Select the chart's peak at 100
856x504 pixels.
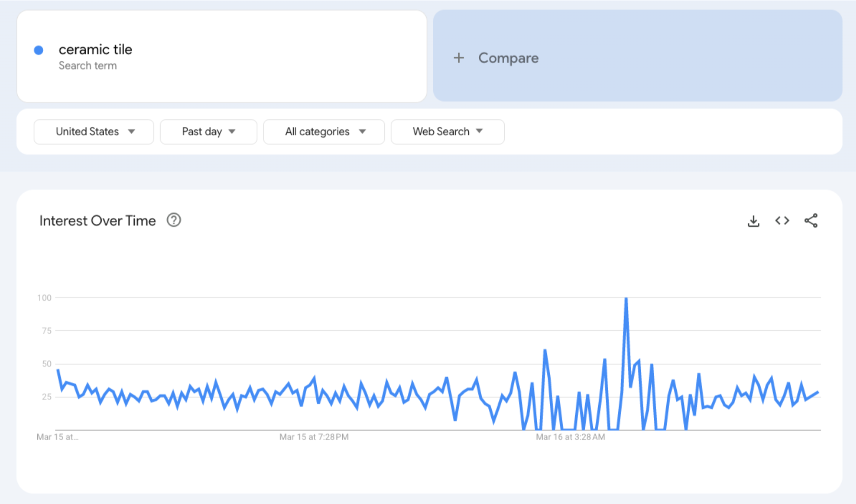626,298
